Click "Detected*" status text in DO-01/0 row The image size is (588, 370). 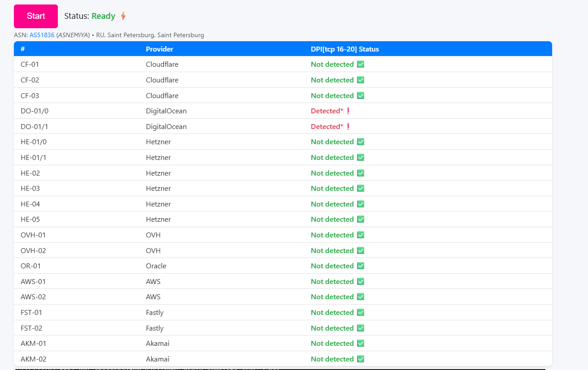coord(327,111)
